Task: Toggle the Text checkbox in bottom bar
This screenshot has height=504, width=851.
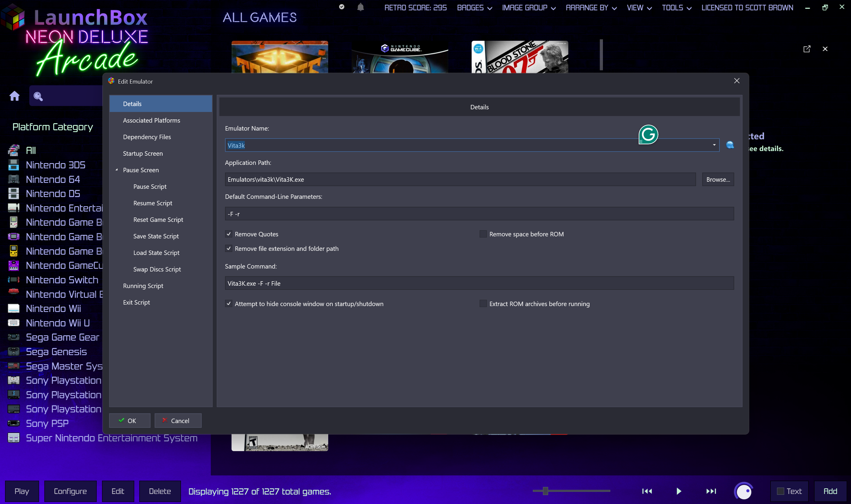Action: pos(780,491)
